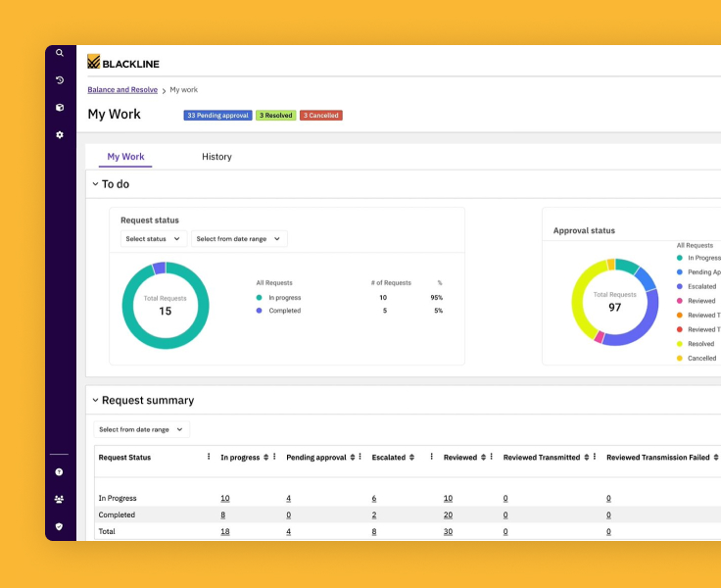Open the Select status dropdown
The height and width of the screenshot is (588, 721).
(x=154, y=239)
